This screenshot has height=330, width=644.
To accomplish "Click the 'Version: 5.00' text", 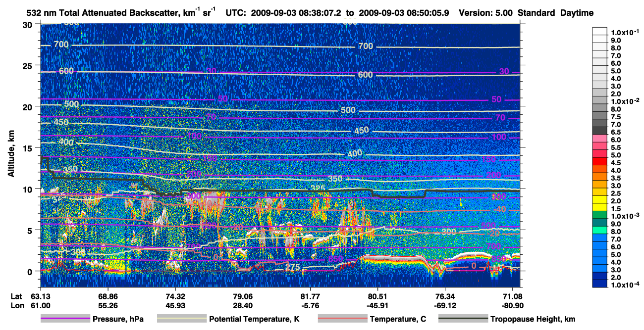I will pos(486,13).
